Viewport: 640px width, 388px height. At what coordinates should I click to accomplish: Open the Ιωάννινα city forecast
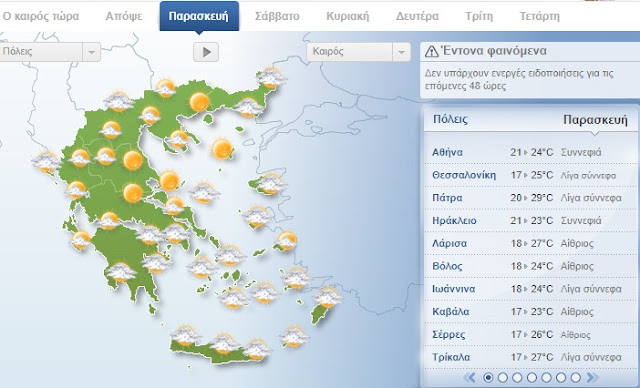(x=453, y=289)
